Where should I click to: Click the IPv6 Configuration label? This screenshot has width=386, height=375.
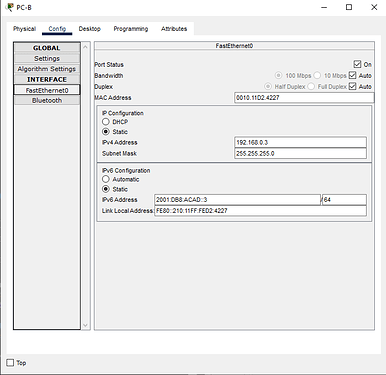coord(126,170)
